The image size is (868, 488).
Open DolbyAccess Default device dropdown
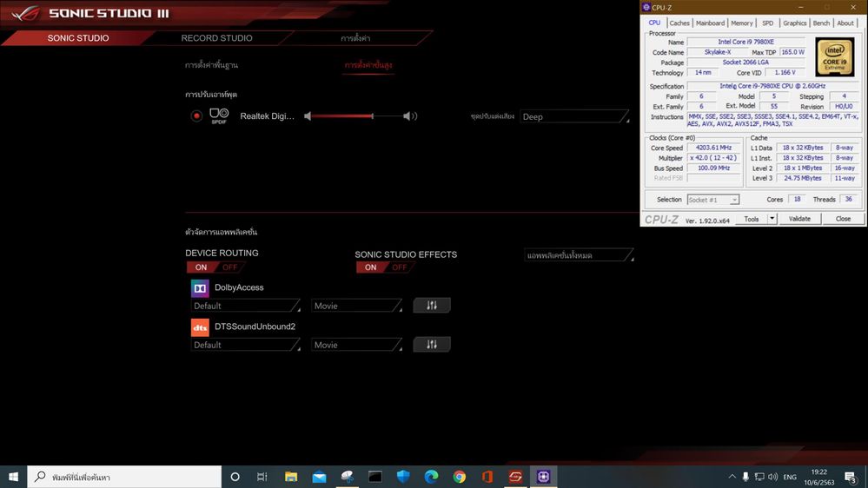(246, 306)
